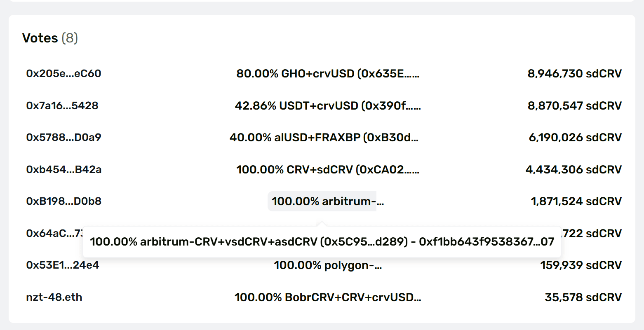Click the 1,871,524 sdCRV voting power
This screenshot has width=644, height=330.
[576, 201]
